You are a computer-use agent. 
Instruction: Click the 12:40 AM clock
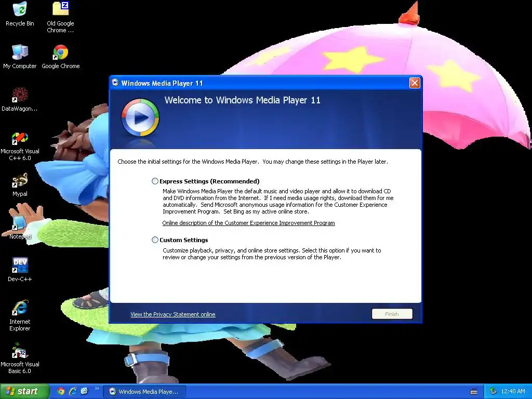click(x=513, y=391)
